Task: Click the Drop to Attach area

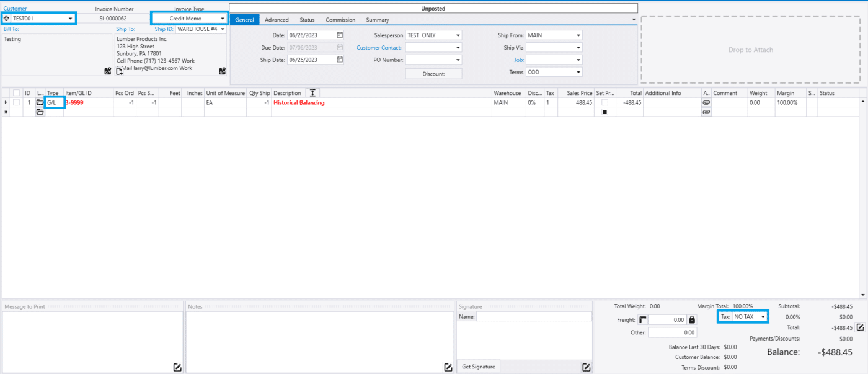Action: 750,50
